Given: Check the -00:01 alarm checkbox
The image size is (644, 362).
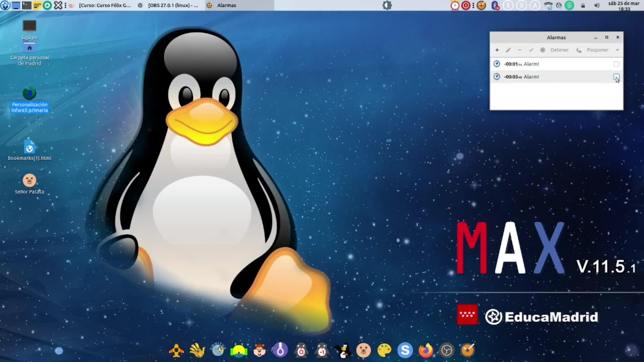Looking at the screenshot, I should pyautogui.click(x=616, y=64).
